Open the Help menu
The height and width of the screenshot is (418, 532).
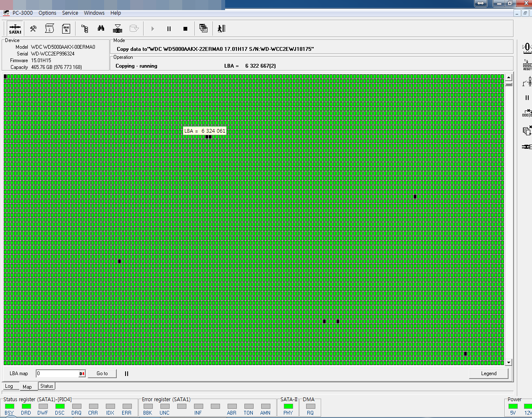click(115, 13)
